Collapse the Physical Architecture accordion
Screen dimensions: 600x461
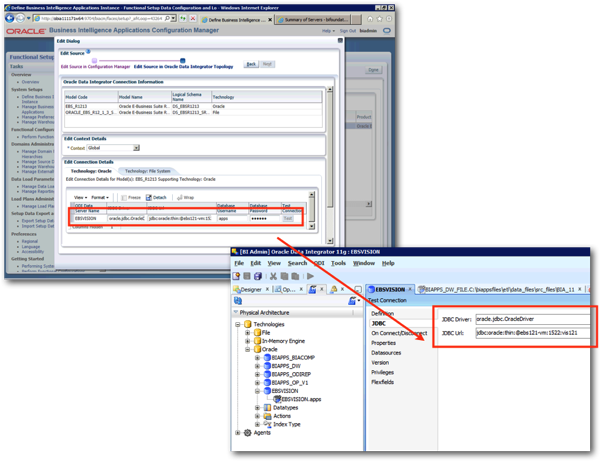point(236,313)
